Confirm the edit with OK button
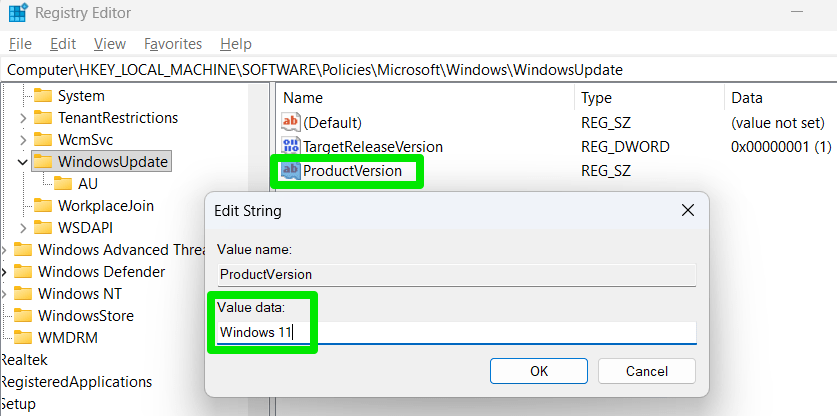This screenshot has height=416, width=837. pos(539,371)
